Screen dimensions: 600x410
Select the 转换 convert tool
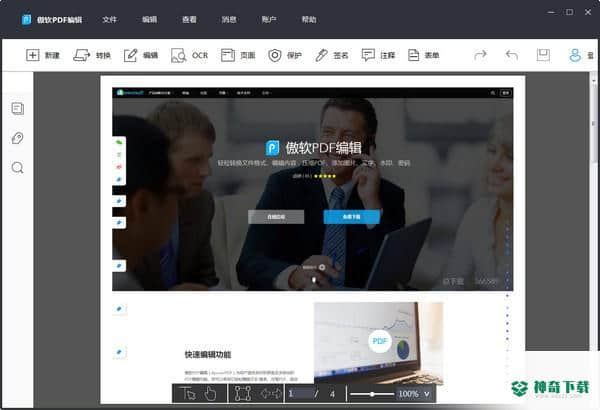point(92,56)
